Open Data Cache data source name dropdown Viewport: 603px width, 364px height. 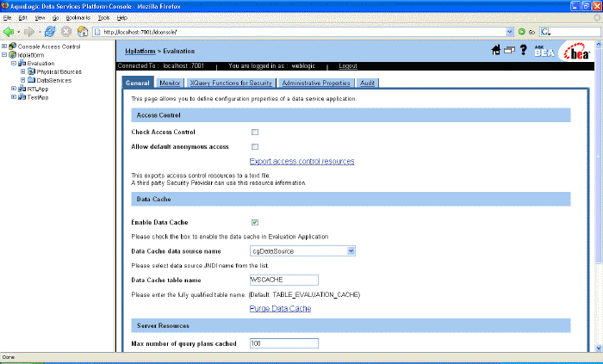point(351,251)
